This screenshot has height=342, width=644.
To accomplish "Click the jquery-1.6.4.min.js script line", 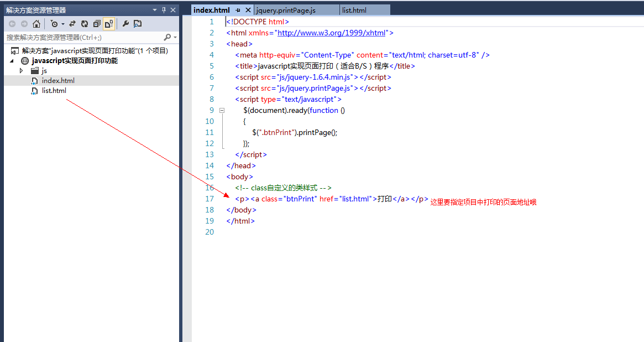I will point(313,77).
